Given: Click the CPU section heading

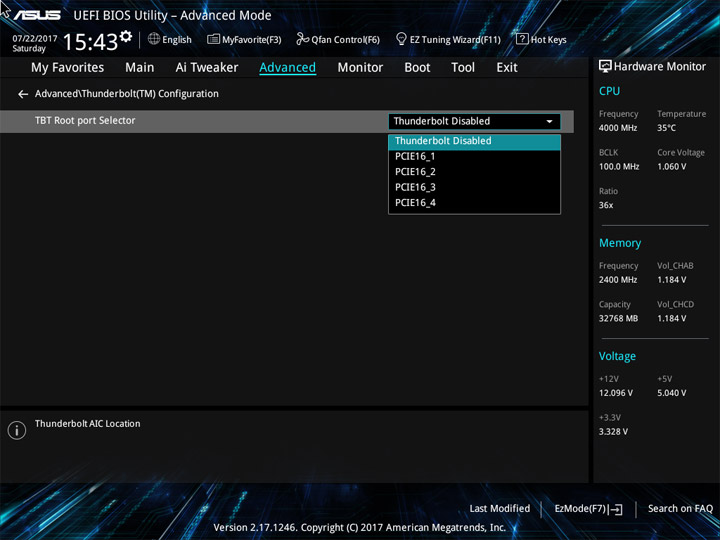Looking at the screenshot, I should pyautogui.click(x=609, y=91).
